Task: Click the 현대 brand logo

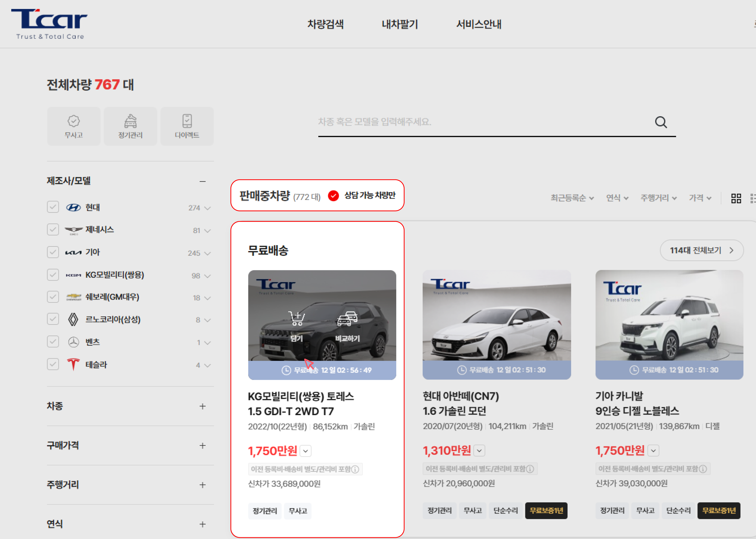Action: (73, 208)
